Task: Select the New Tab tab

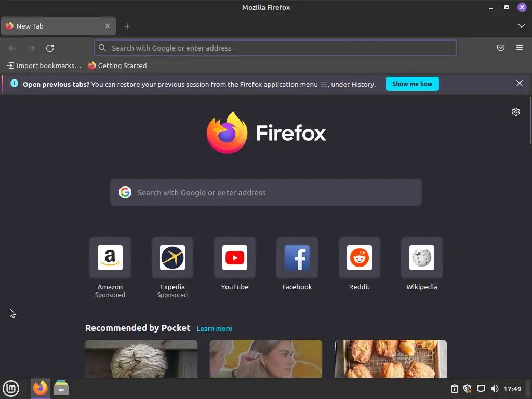Action: point(58,26)
